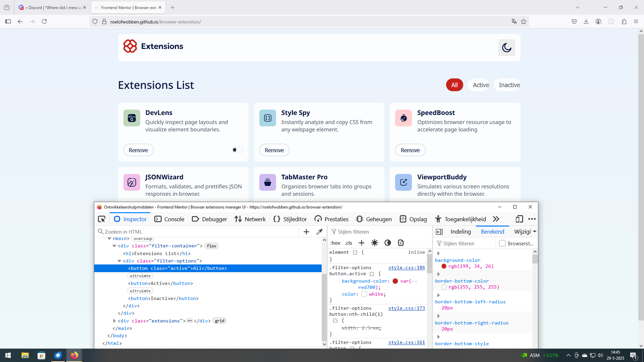Open the Indeling sidebar tab

click(x=461, y=232)
